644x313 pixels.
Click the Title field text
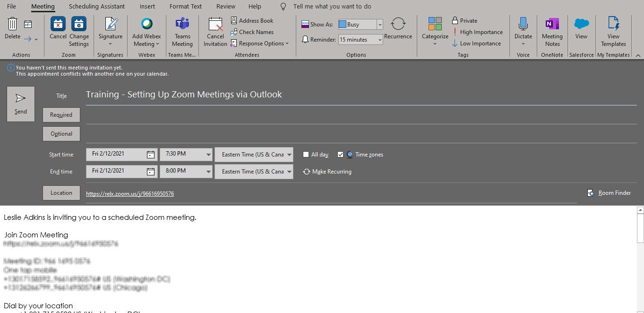(x=184, y=95)
